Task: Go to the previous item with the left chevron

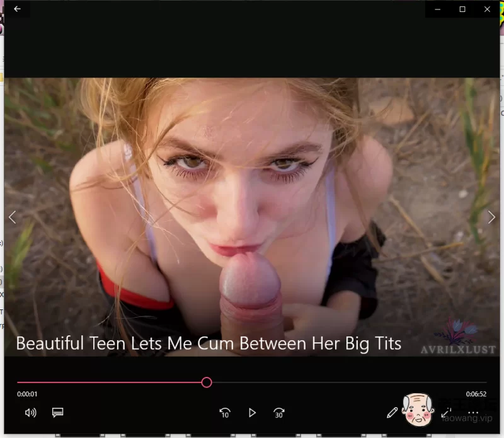Action: pos(12,217)
